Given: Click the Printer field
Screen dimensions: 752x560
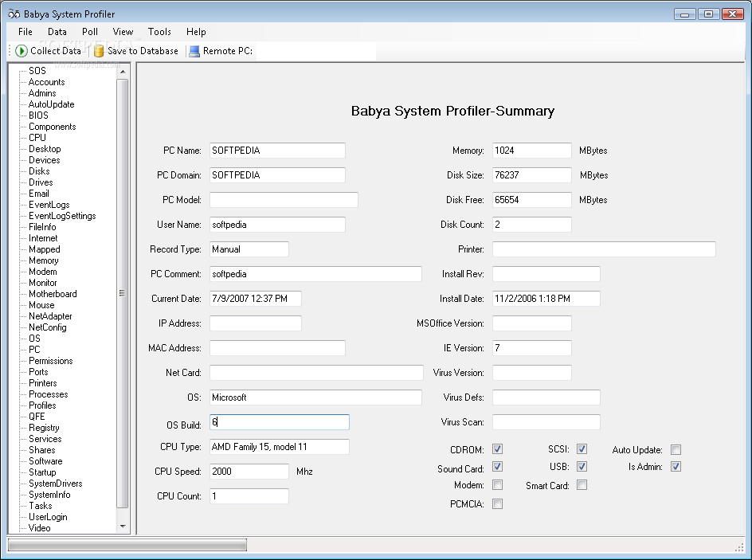Looking at the screenshot, I should coord(605,249).
